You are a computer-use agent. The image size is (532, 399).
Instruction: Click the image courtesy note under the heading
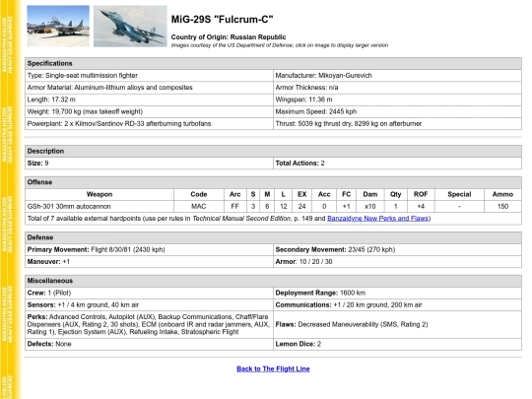pyautogui.click(x=280, y=45)
